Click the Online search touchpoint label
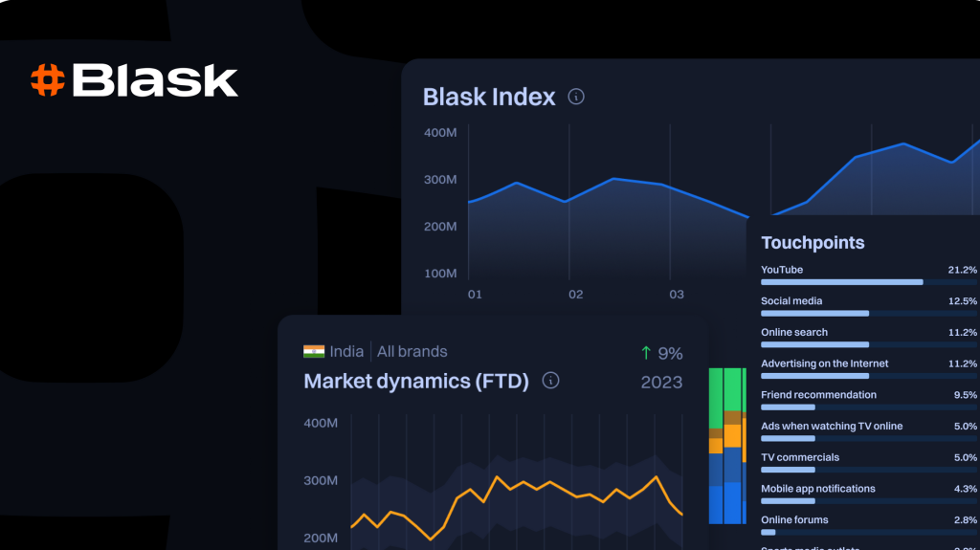This screenshot has width=980, height=550. pyautogui.click(x=793, y=332)
